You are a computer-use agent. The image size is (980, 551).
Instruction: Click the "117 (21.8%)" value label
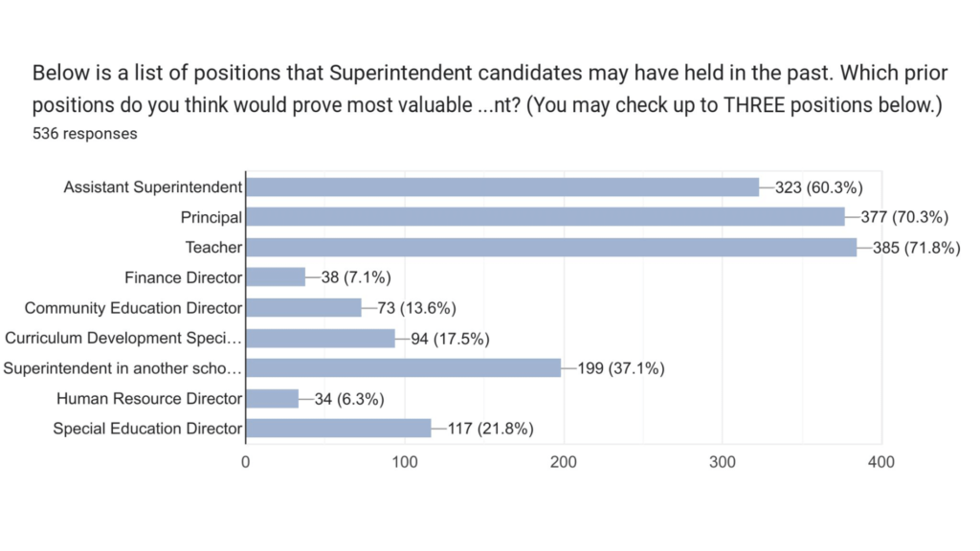(490, 429)
